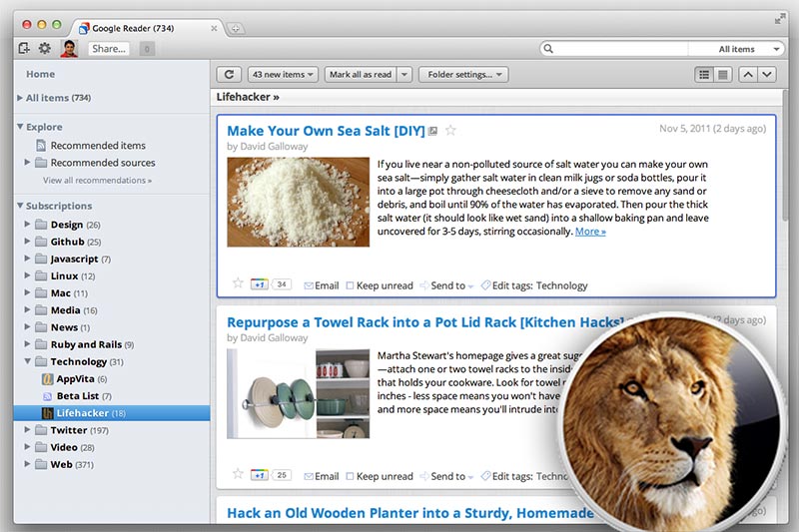Collapse the Subscriptions section
799x532 pixels.
tap(20, 206)
